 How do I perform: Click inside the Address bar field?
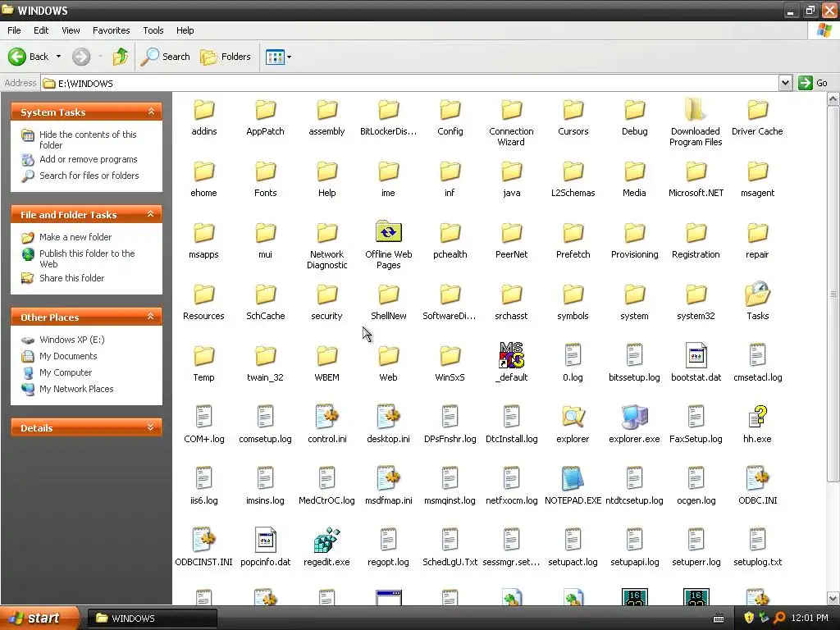(x=410, y=83)
